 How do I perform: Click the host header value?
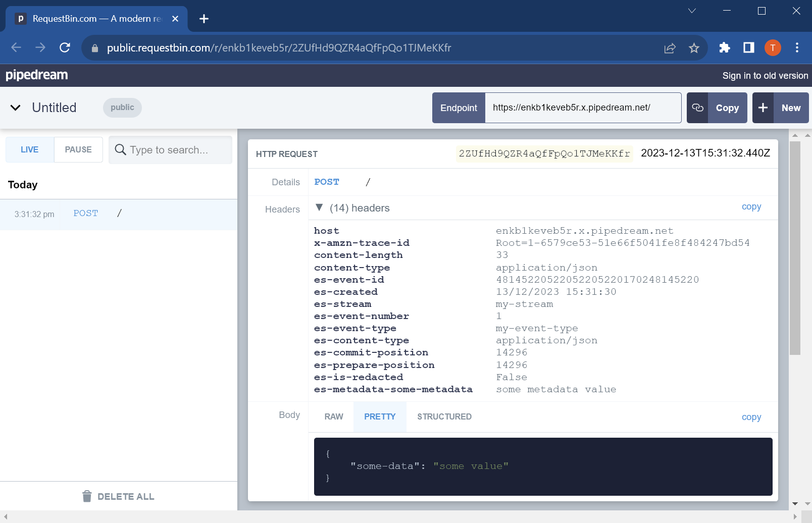click(x=584, y=231)
